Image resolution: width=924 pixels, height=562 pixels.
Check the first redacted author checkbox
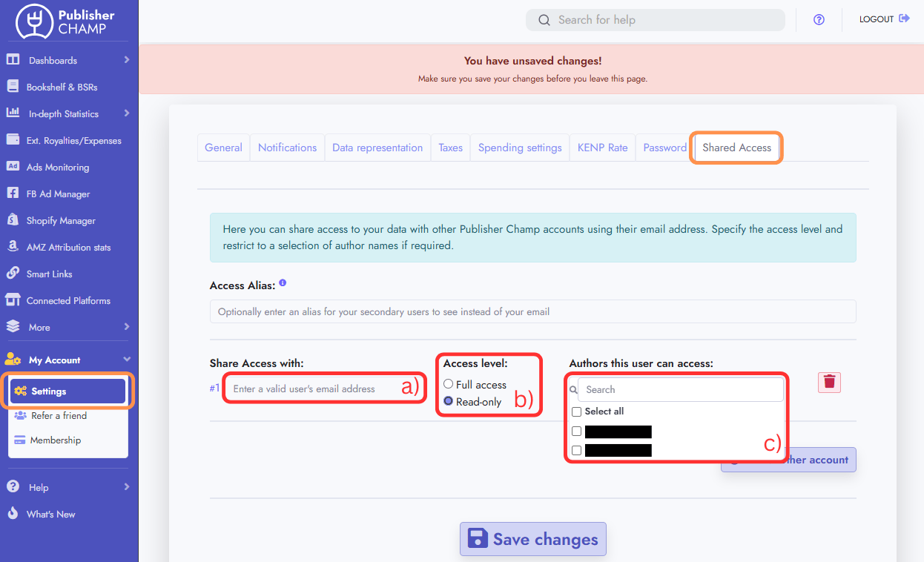coord(576,432)
